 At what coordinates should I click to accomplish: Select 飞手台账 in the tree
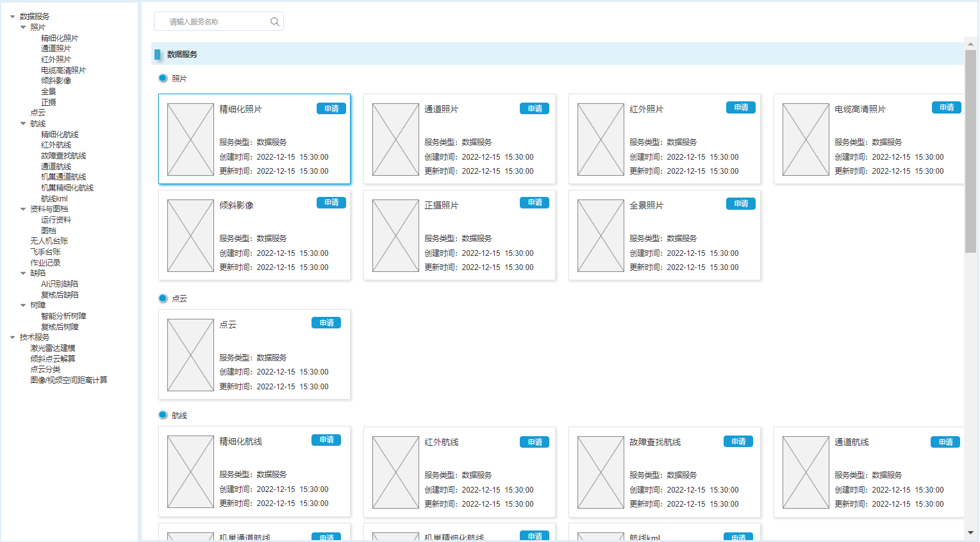pyautogui.click(x=45, y=252)
